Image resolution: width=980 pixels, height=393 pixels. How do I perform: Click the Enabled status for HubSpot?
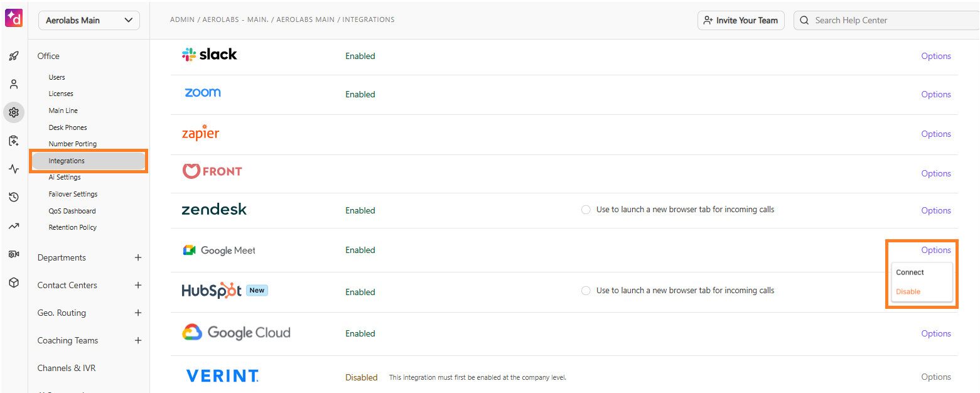[x=360, y=292]
